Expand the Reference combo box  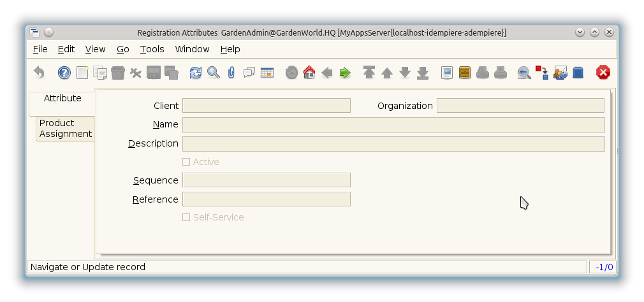point(266,199)
